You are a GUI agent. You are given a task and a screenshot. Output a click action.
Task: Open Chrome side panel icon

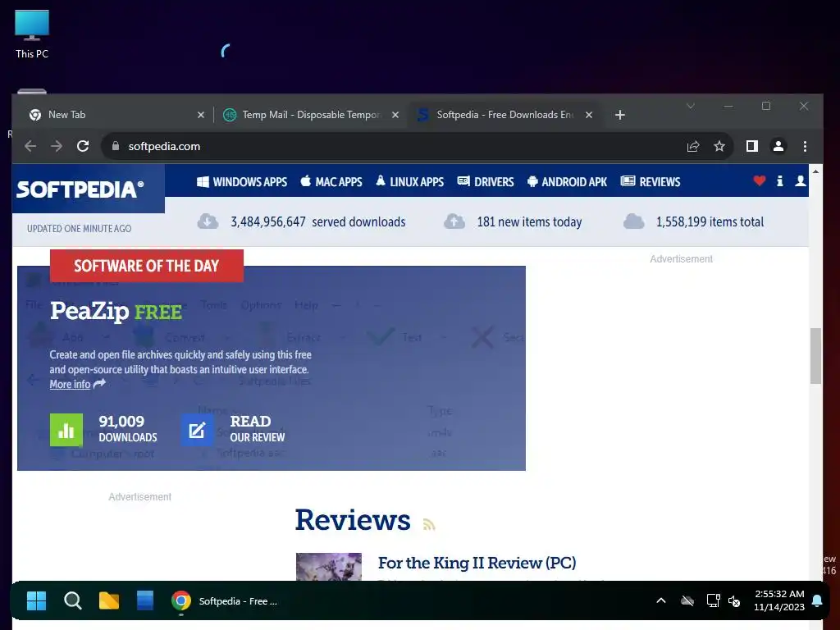click(752, 146)
